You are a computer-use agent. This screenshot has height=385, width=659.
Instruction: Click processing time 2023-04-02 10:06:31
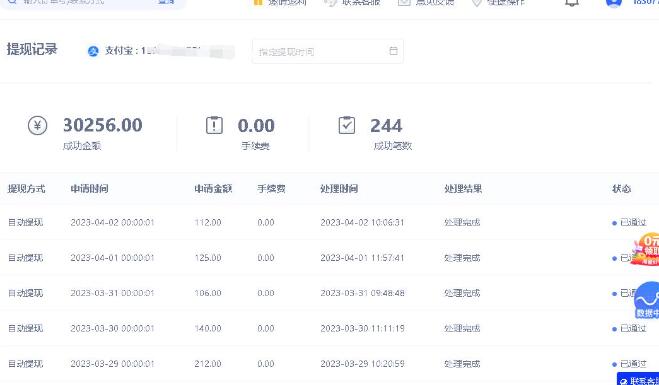362,222
